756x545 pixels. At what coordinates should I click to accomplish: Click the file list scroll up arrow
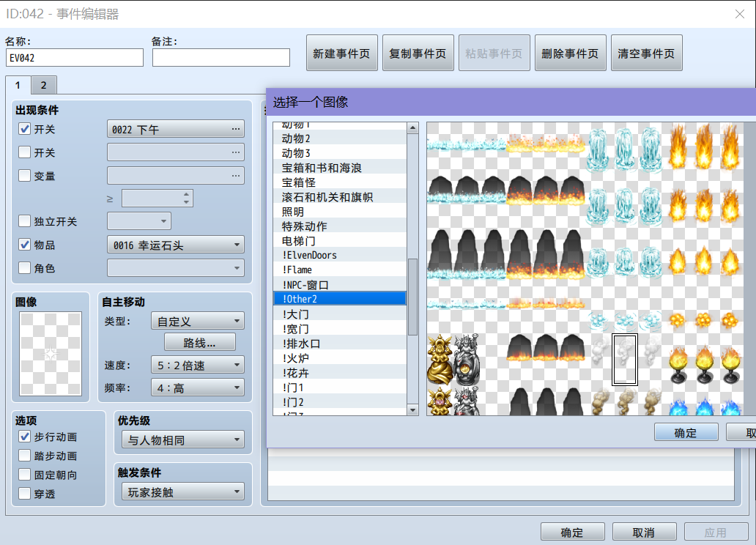(x=412, y=127)
